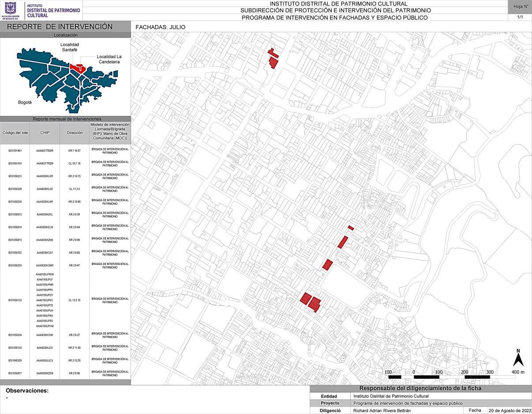532x414 pixels.
Task: Click the 'Localización' section header
Action: [x=65, y=35]
